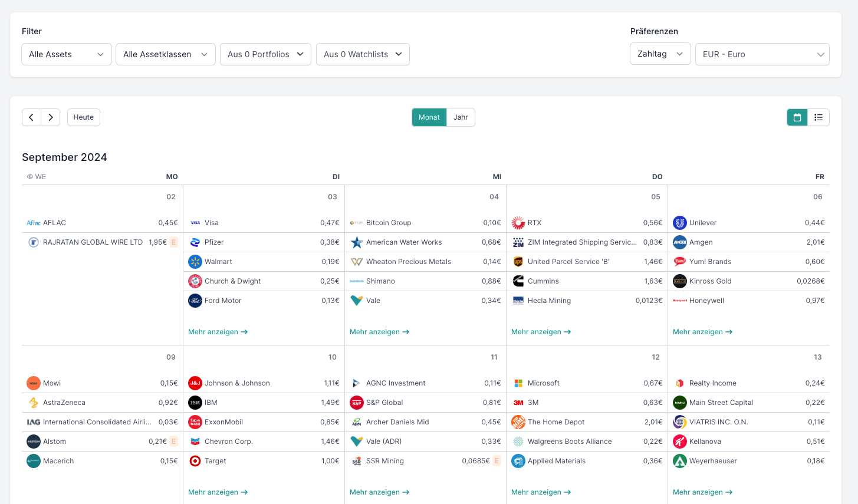
Task: Go to the next month
Action: 51,117
